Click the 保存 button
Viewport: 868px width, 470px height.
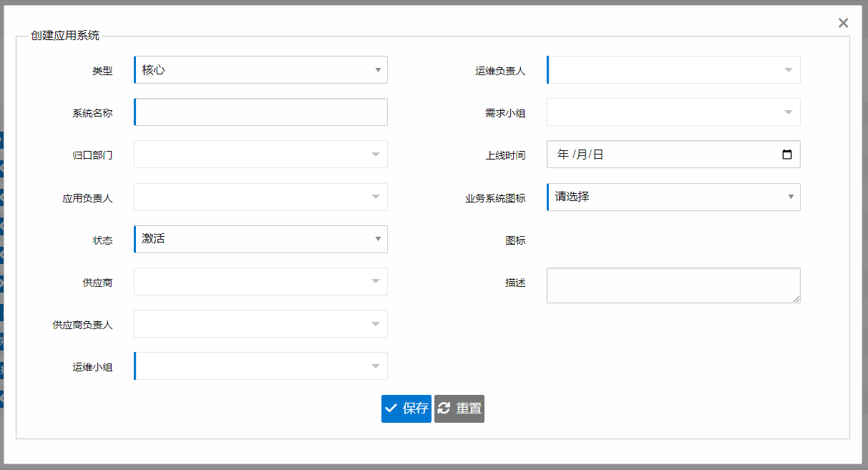406,408
